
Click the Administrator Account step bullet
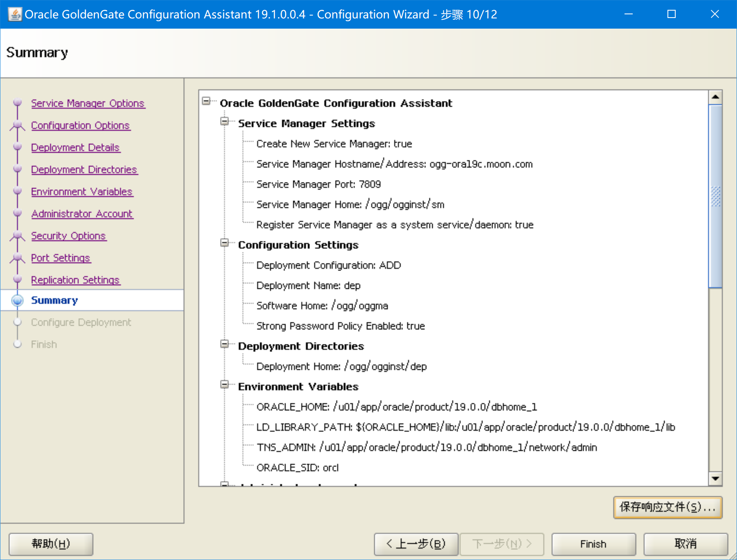[x=17, y=213]
